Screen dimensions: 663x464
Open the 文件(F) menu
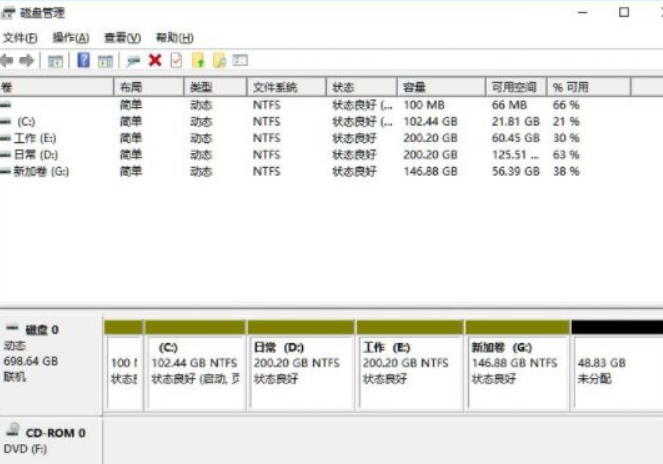[x=20, y=37]
